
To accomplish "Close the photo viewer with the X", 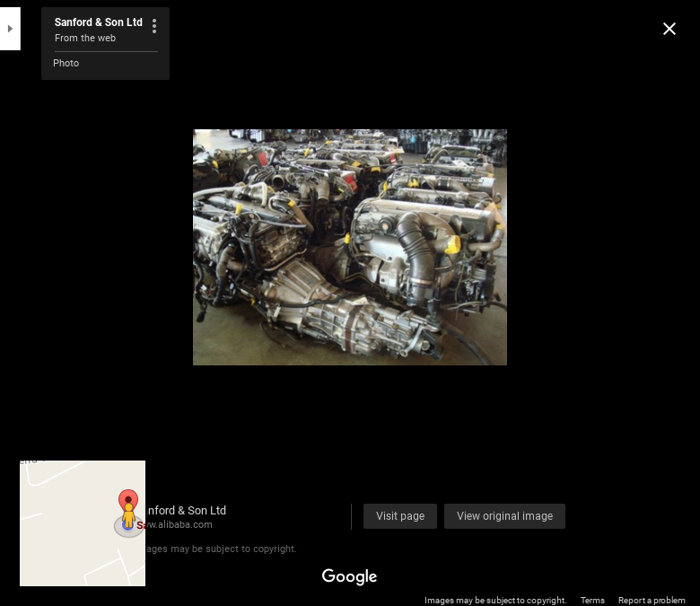I will coord(669,29).
